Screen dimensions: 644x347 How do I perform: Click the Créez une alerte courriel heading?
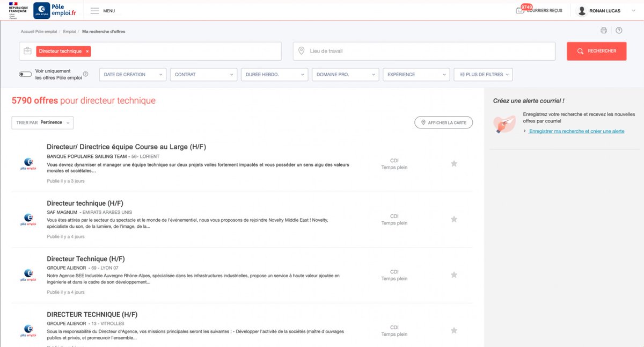[529, 100]
